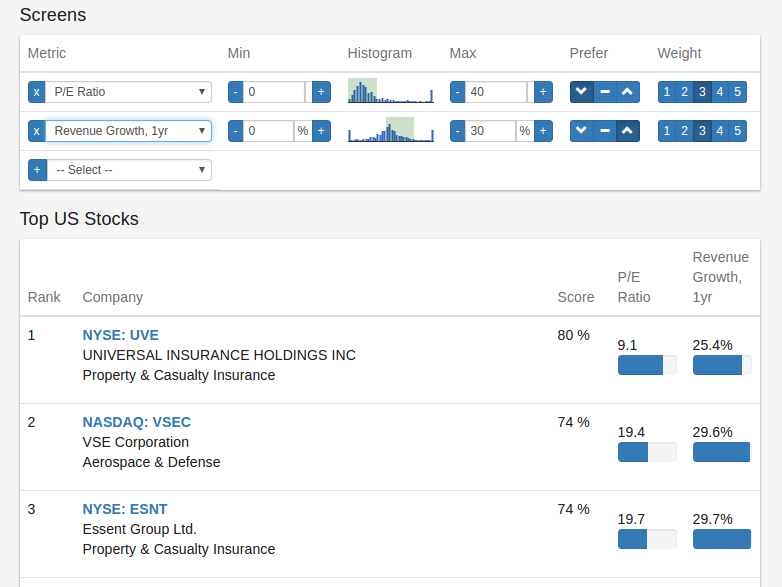Image resolution: width=782 pixels, height=587 pixels.
Task: Click VSEC's P/E Ratio bar
Action: 647,452
